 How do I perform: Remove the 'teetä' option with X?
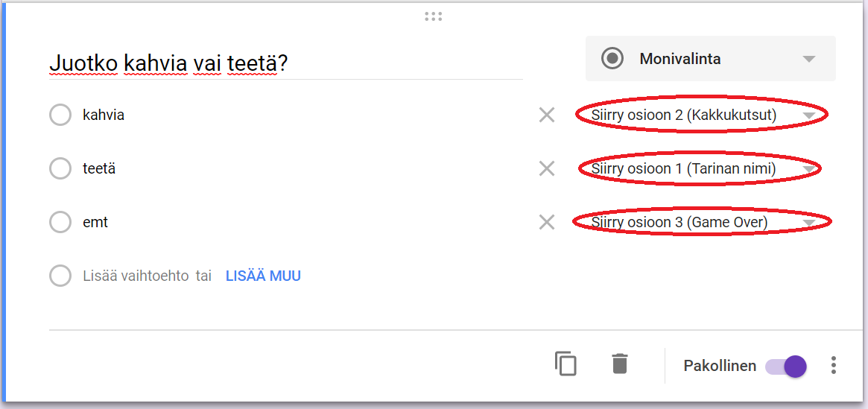(x=547, y=169)
